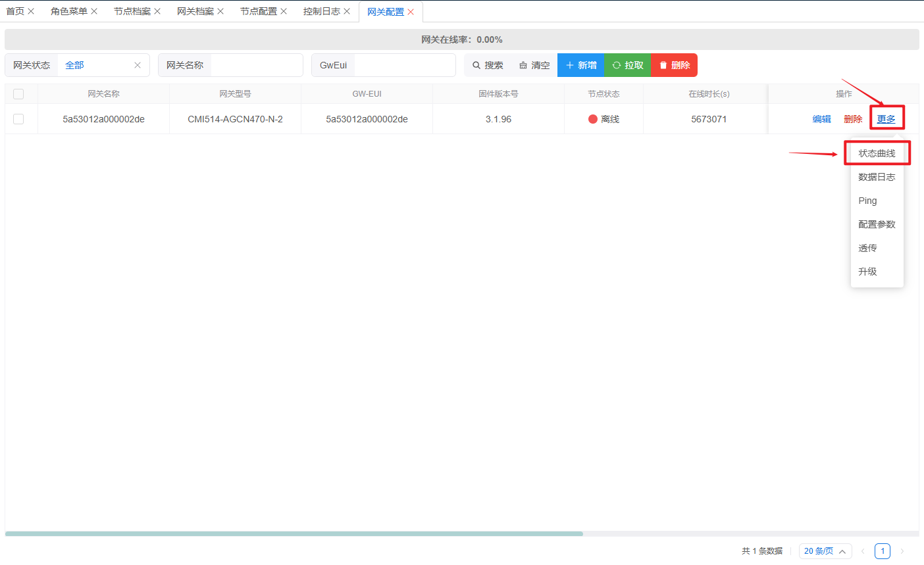Click the 在线时长(s) column header
The height and width of the screenshot is (565, 924).
(x=709, y=94)
